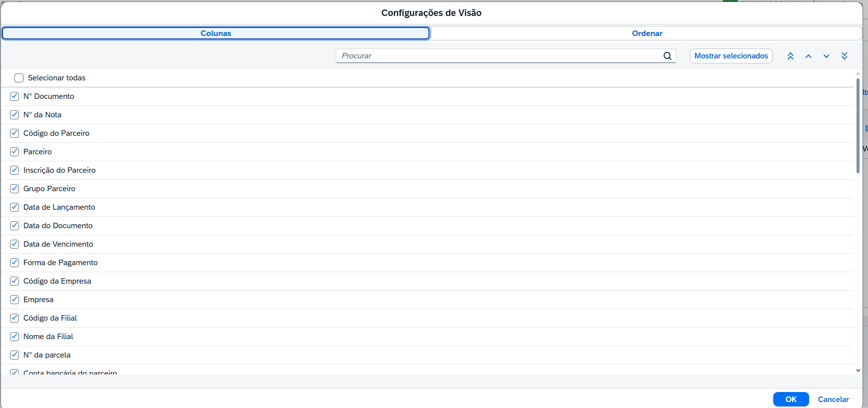Screen dimensions: 868x408
Task: Move selected column to bottom
Action: coord(845,56)
